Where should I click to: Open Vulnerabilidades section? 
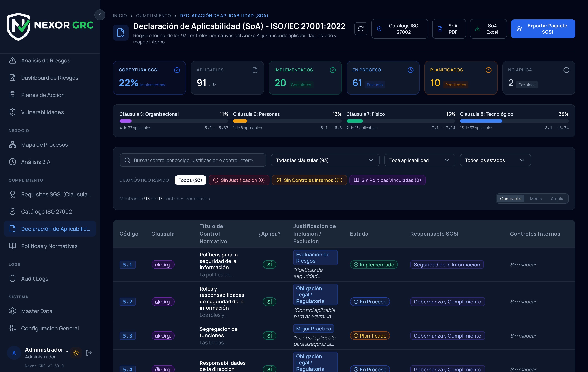[50, 112]
